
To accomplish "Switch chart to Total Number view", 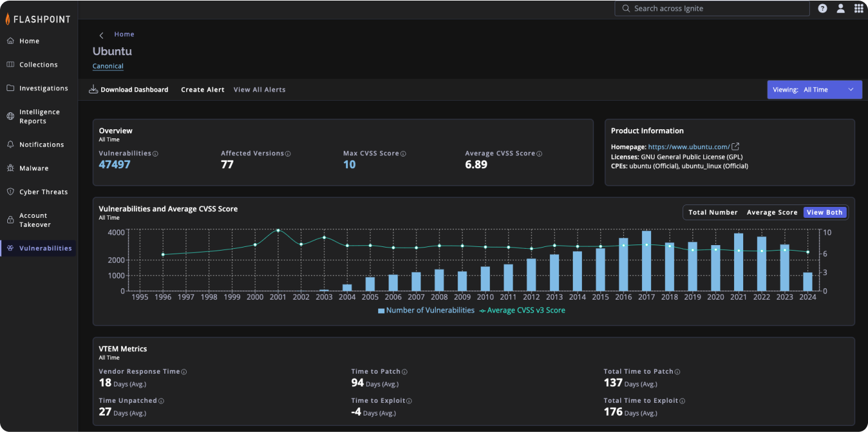I will tap(713, 212).
